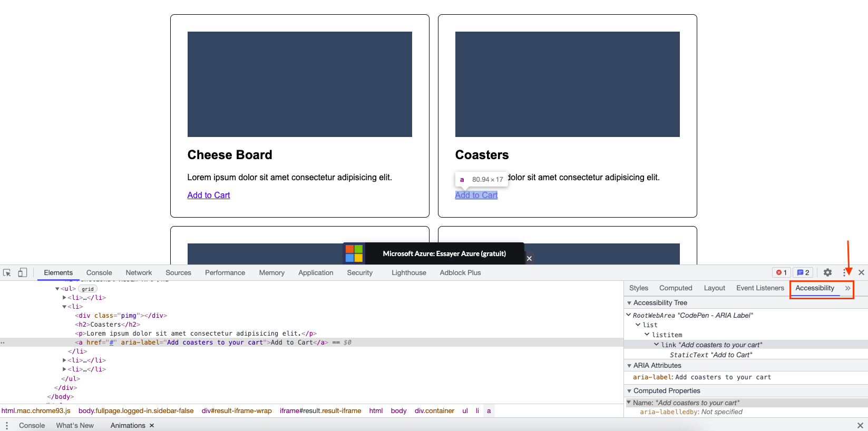The image size is (868, 431).
Task: Close the bottom drawer
Action: 860,425
